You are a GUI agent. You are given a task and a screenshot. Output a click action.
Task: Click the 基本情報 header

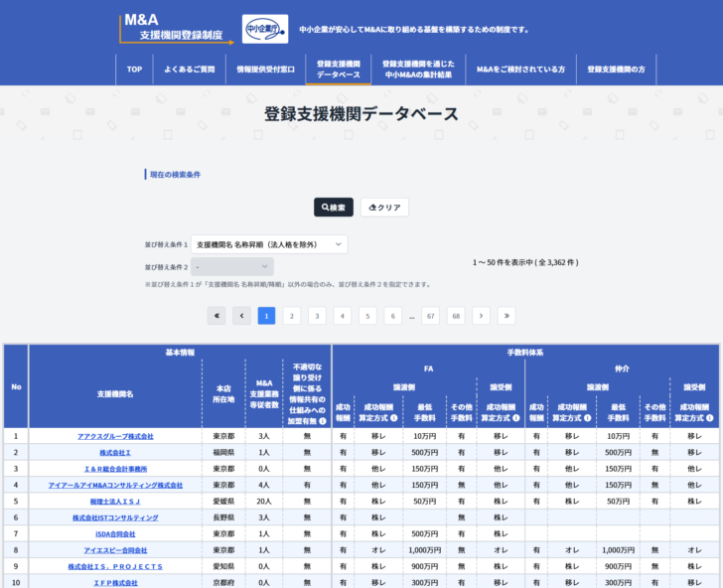pyautogui.click(x=180, y=353)
